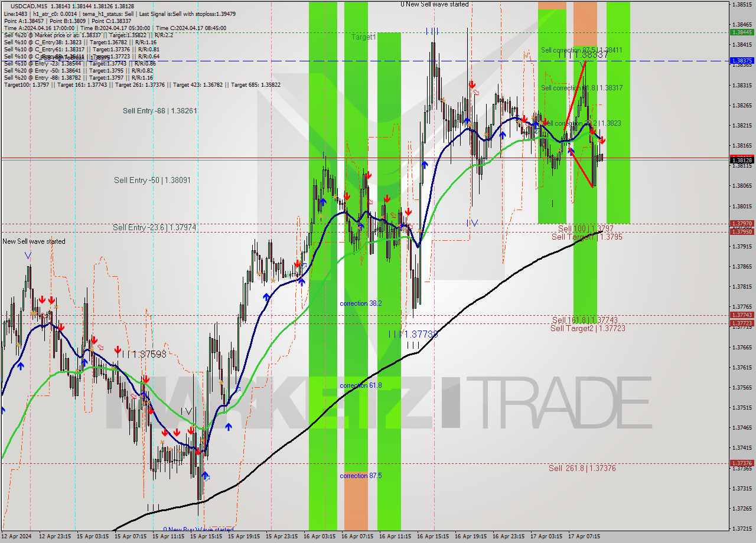Click the '0 New Buy Wave started' bottom label
The image size is (756, 543).
point(198,529)
